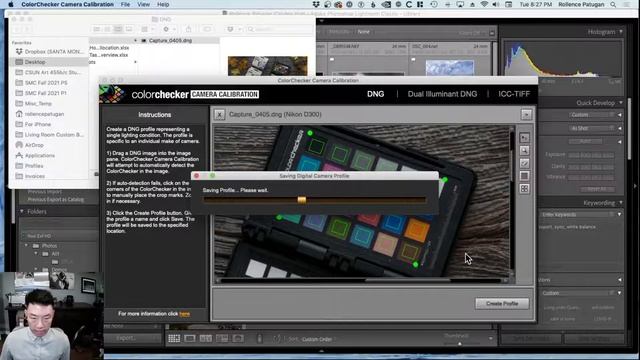Click the four-square grid tool icon
This screenshot has width=640, height=360.
[524, 189]
